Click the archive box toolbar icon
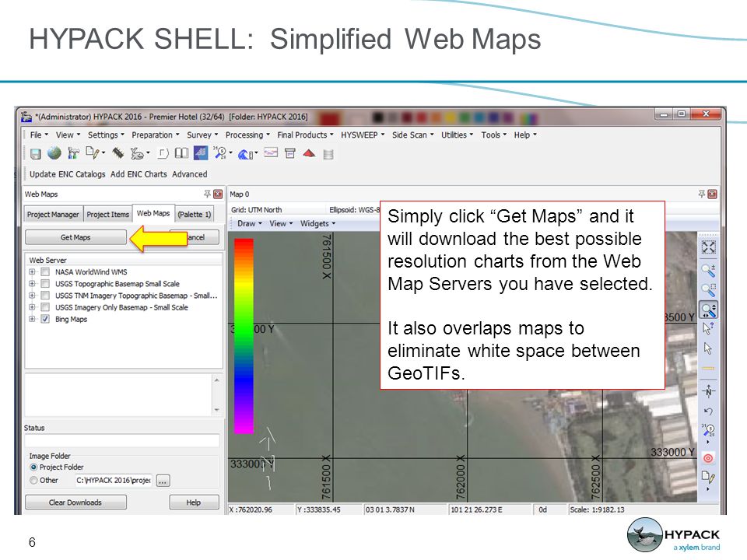The image size is (747, 560). [289, 153]
